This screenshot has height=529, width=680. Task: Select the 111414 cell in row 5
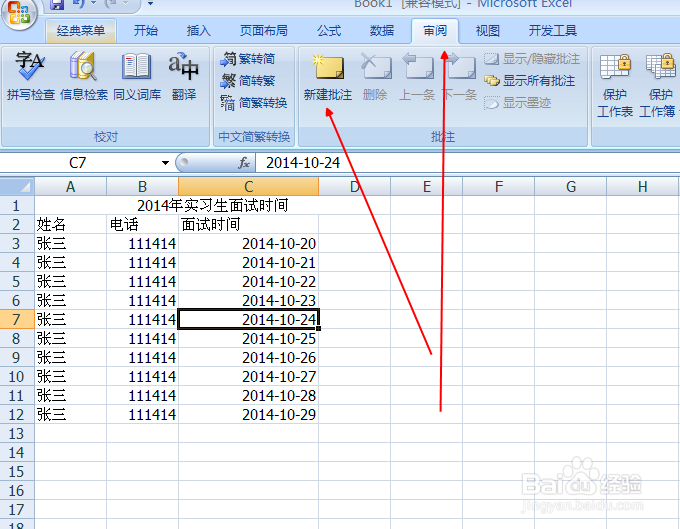(143, 281)
